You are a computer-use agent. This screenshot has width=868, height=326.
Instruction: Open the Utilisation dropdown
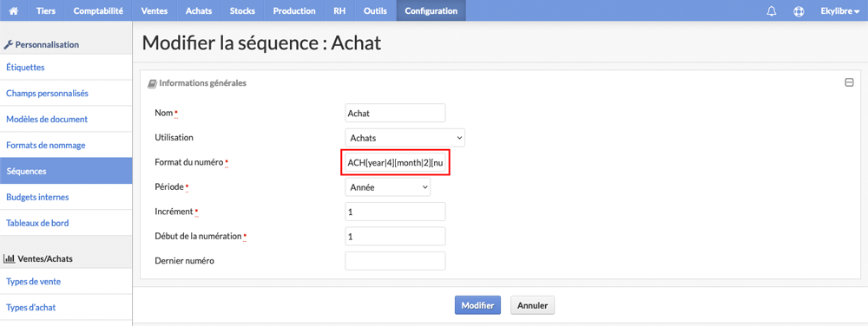pyautogui.click(x=404, y=138)
